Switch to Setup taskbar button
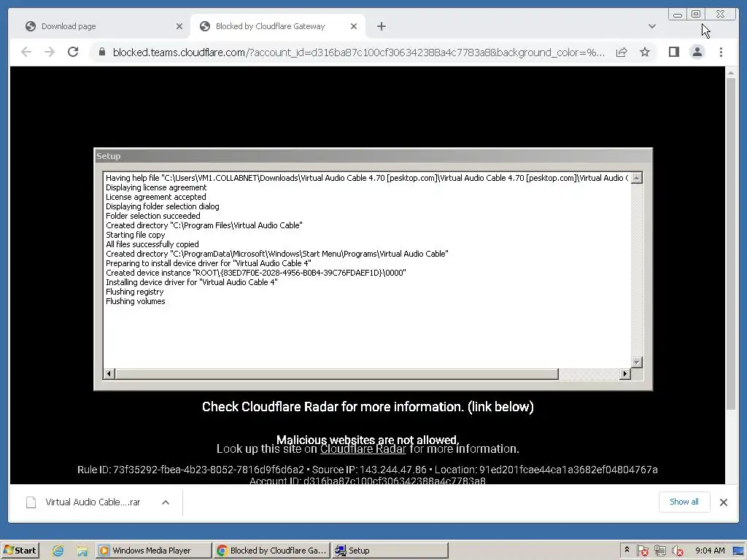The image size is (747, 560). click(390, 551)
